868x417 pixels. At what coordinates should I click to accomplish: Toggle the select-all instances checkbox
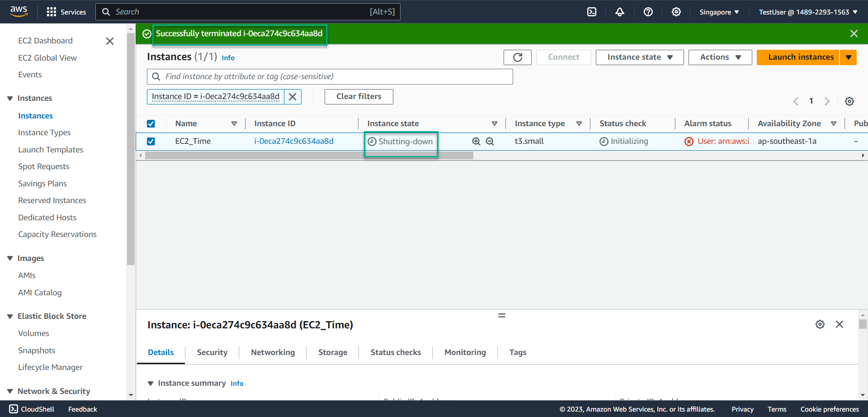(151, 123)
